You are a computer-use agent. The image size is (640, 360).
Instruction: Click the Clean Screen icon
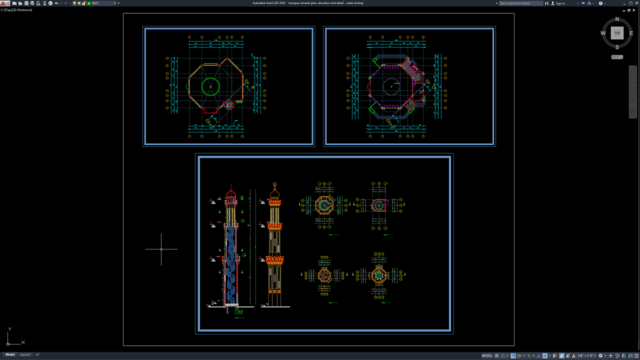630,356
